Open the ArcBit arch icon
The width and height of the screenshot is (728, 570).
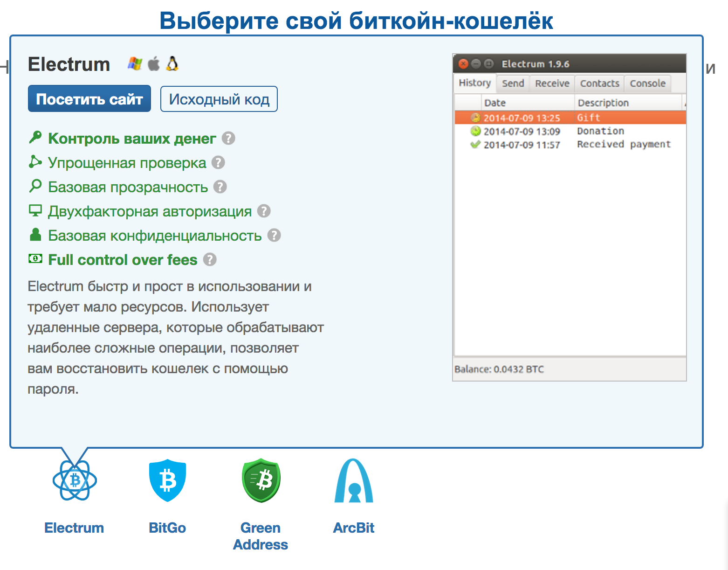tap(354, 480)
